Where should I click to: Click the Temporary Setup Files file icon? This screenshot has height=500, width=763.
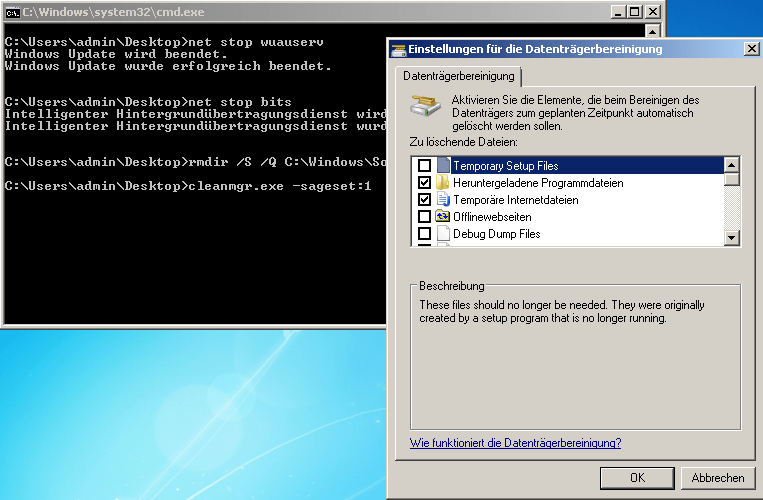point(443,166)
